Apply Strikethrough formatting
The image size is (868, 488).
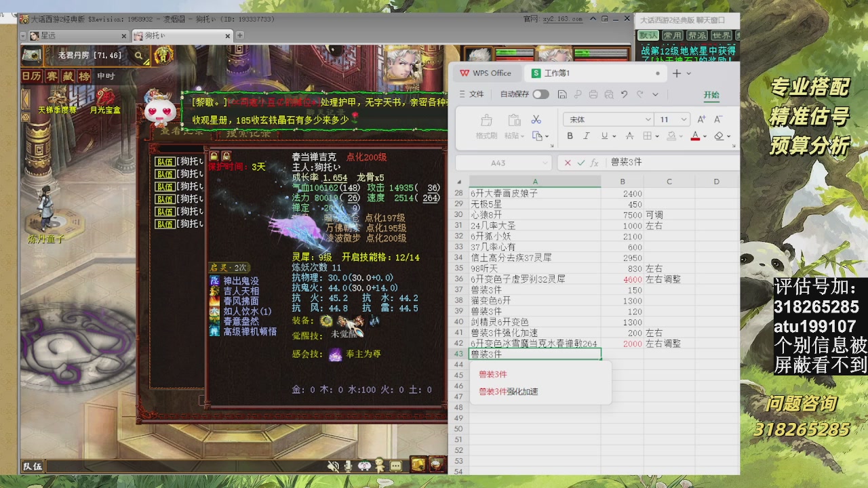pos(629,136)
